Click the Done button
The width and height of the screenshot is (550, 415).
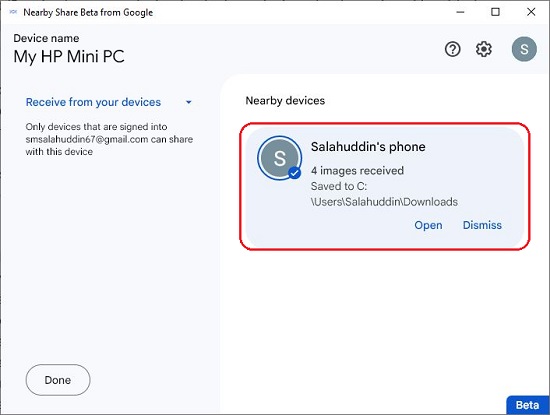[x=58, y=380]
